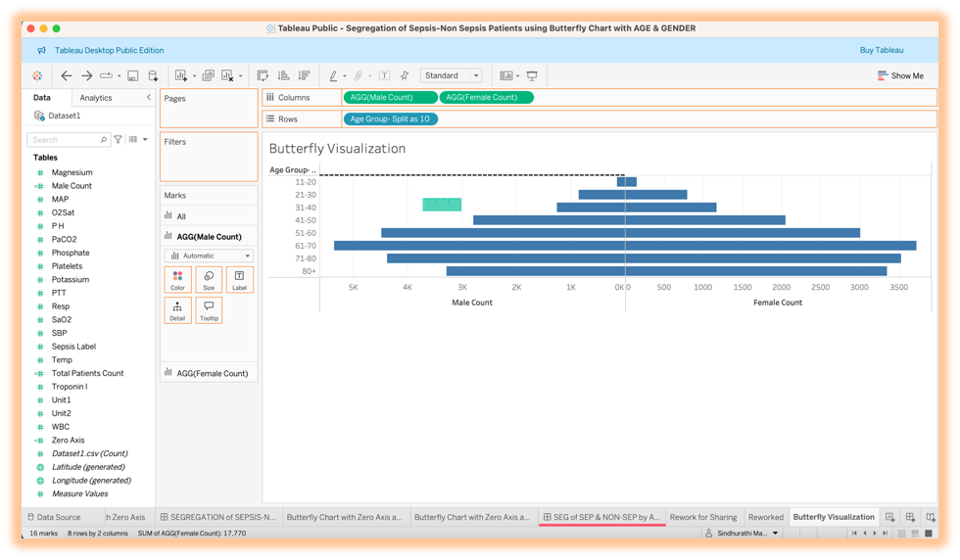This screenshot has width=960, height=560.
Task: Click the Data pane Search field
Action: coord(69,140)
